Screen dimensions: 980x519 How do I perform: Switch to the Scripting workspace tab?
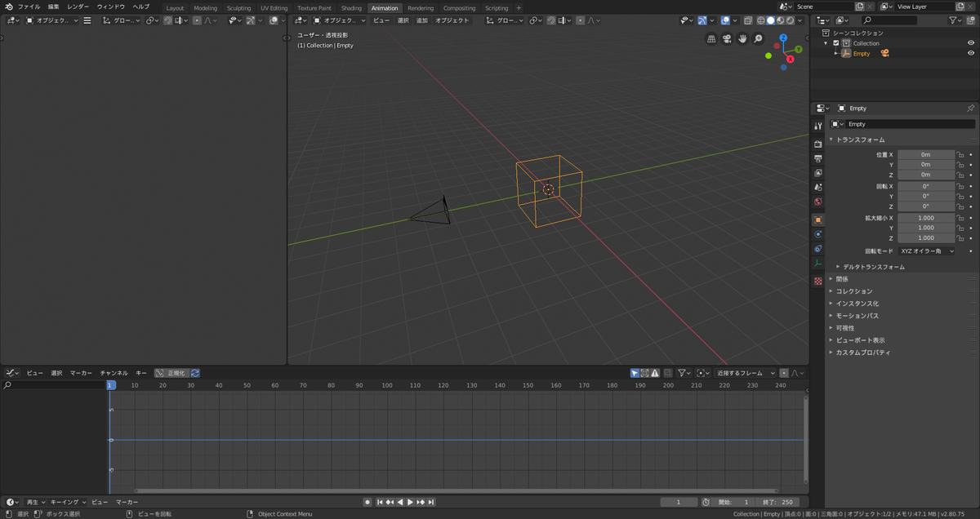click(x=497, y=8)
